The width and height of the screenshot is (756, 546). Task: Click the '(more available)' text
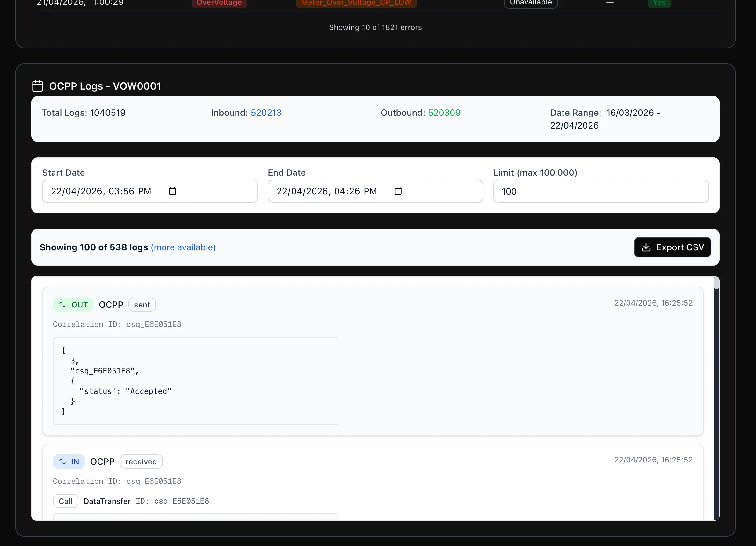click(183, 247)
